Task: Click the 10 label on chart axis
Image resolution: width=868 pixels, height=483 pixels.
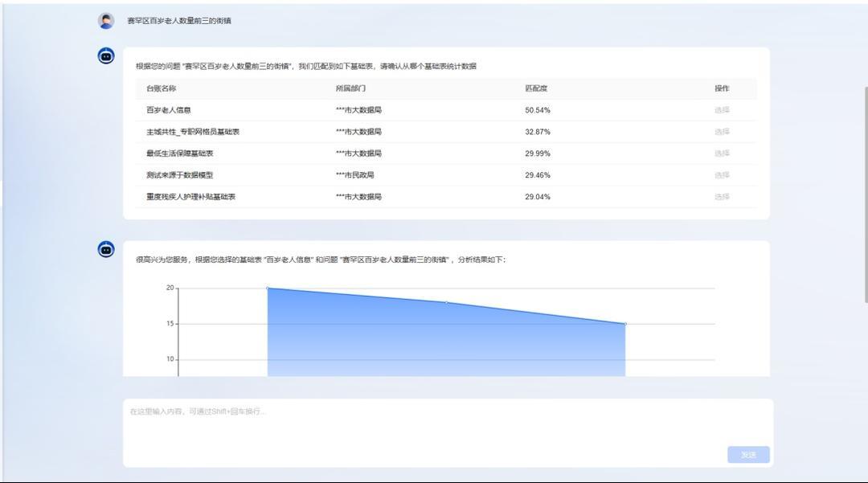Action: 170,359
